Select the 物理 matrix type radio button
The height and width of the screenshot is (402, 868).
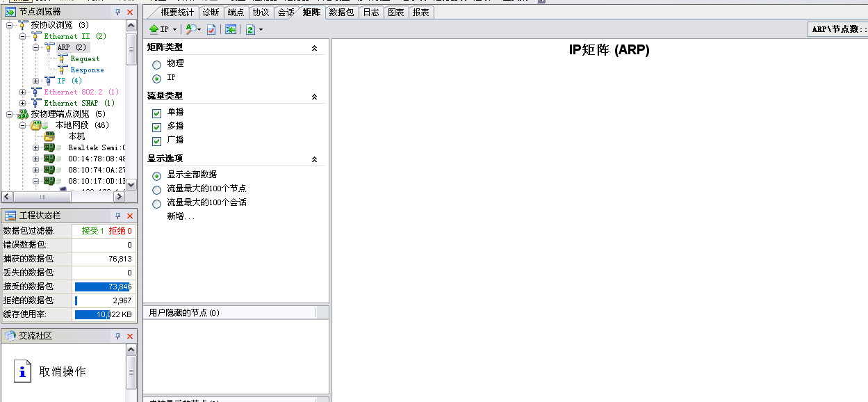[x=158, y=63]
